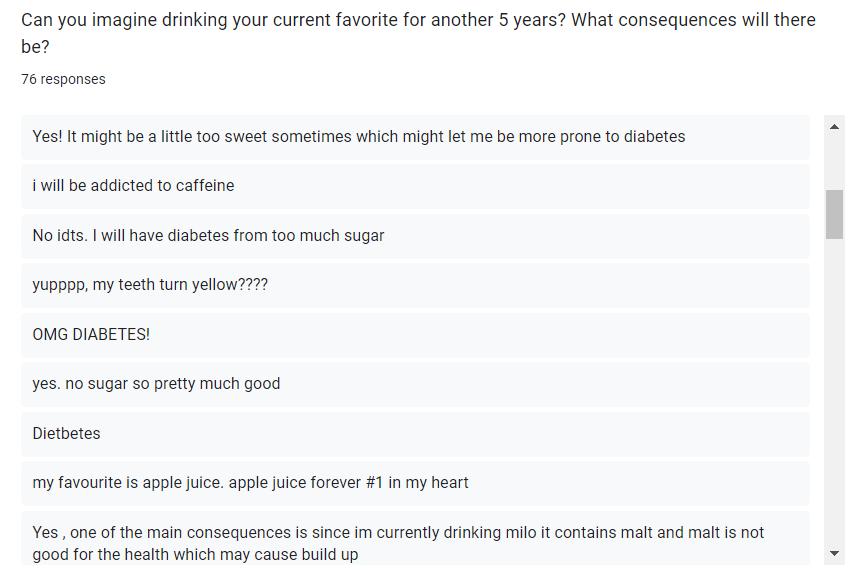
Task: Select the 'i will be addicted to caffeine' response
Action: coord(415,186)
